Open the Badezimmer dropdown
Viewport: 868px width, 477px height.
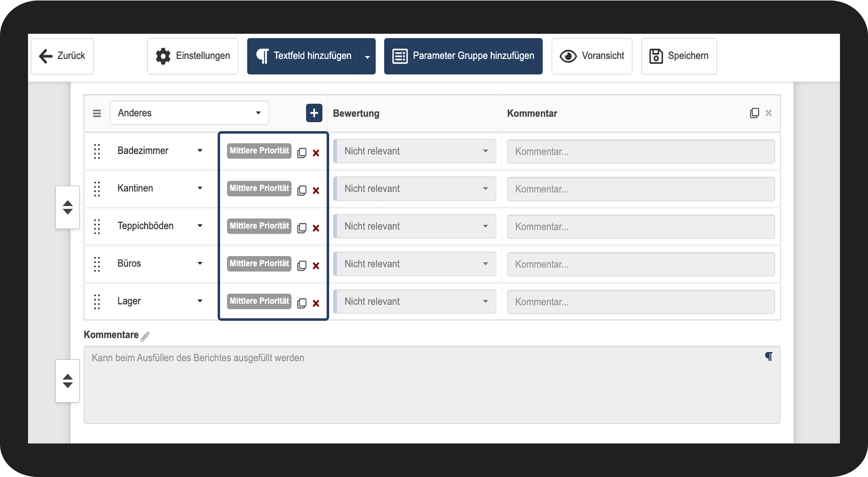click(x=160, y=151)
